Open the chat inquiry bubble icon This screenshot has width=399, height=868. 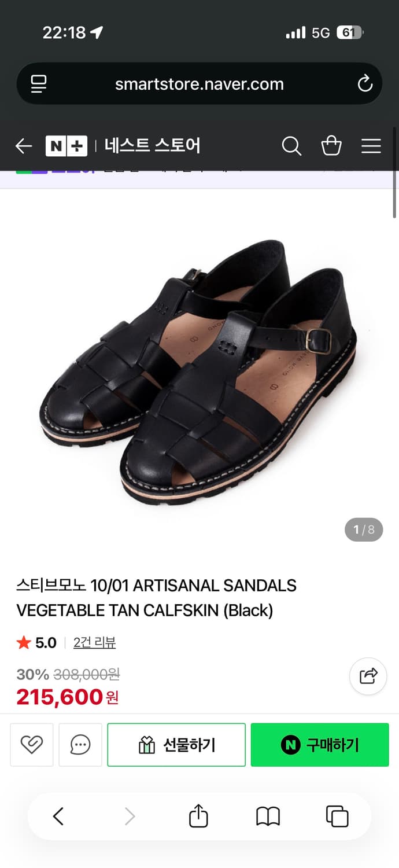(80, 745)
